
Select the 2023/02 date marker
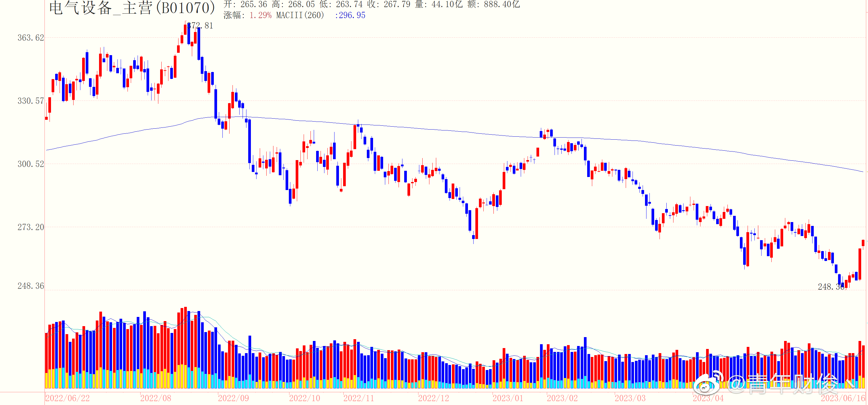coord(562,398)
